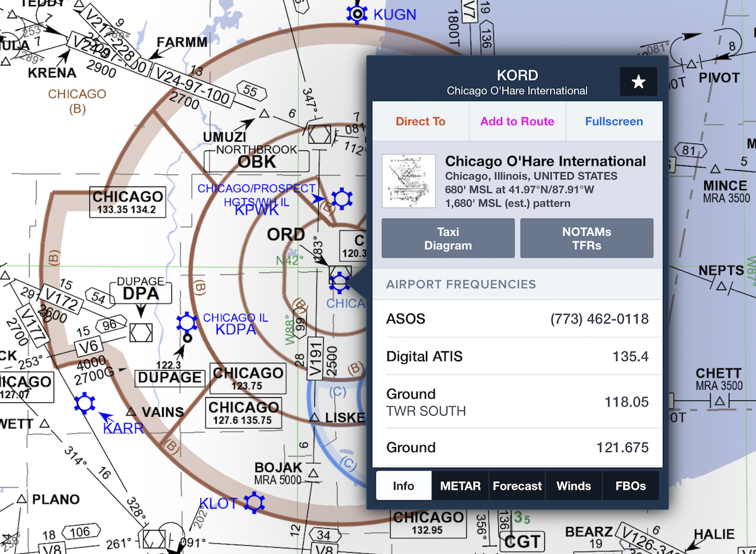Tap the V6 airway label
756x554 pixels.
(88, 346)
